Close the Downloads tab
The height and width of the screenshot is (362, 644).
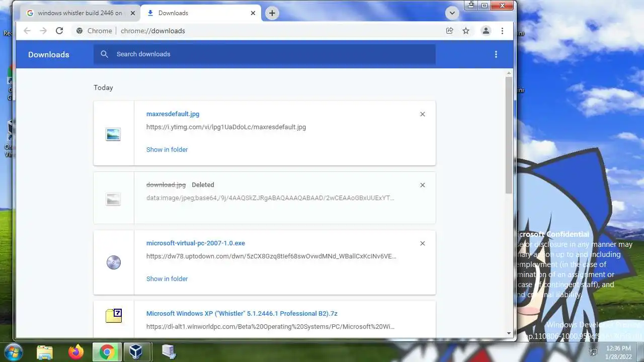click(x=253, y=13)
